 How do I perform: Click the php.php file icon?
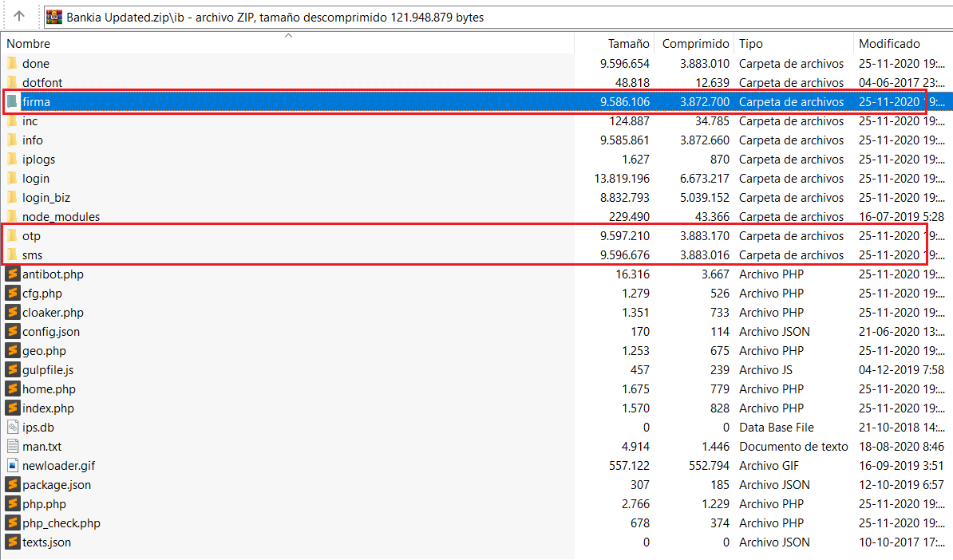(12, 503)
